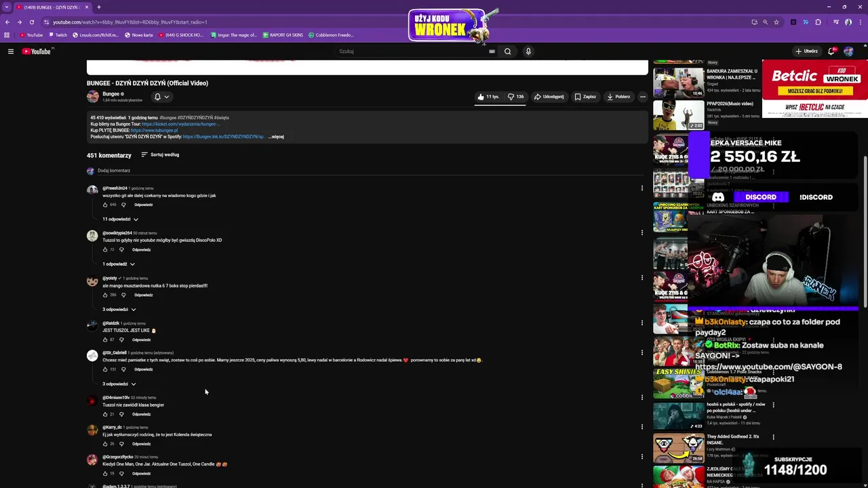
Task: Expand 3 odpowiedzi under @Sir_Gabriell comment
Action: click(119, 384)
